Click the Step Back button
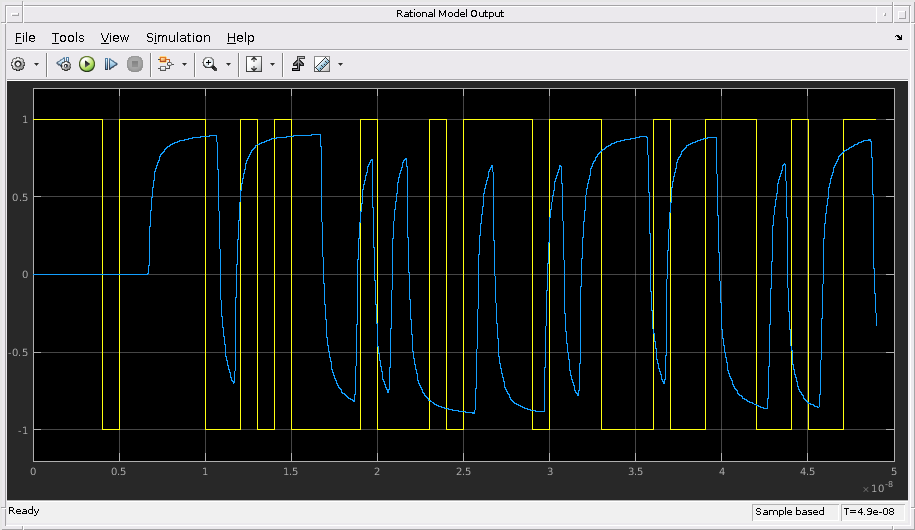This screenshot has height=530, width=915. 63,64
